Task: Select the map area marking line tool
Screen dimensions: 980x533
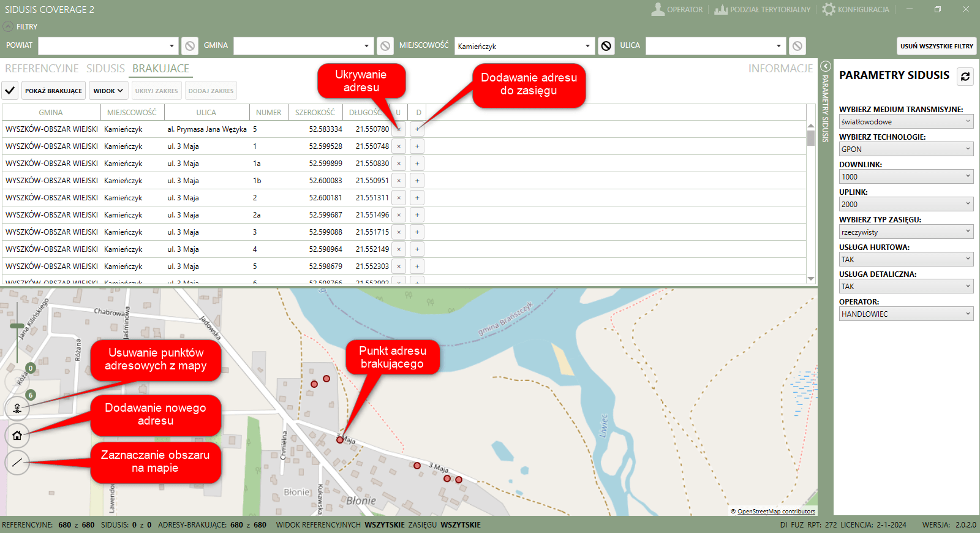Action: 17,462
